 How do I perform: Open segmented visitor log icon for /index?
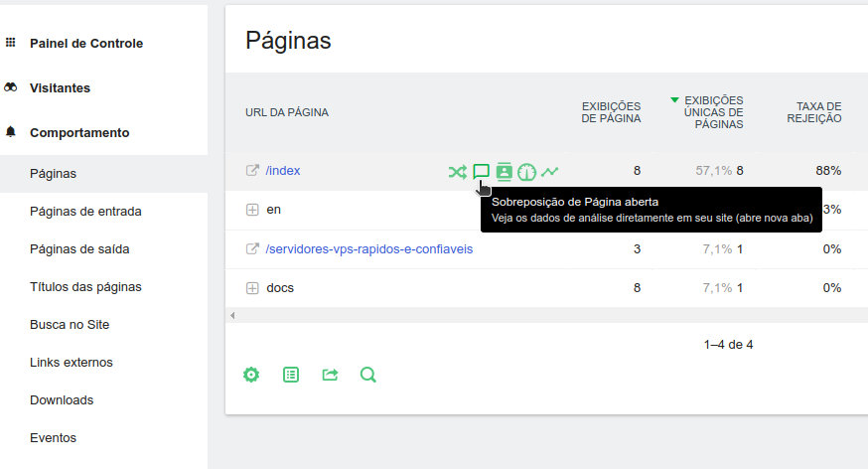(504, 172)
